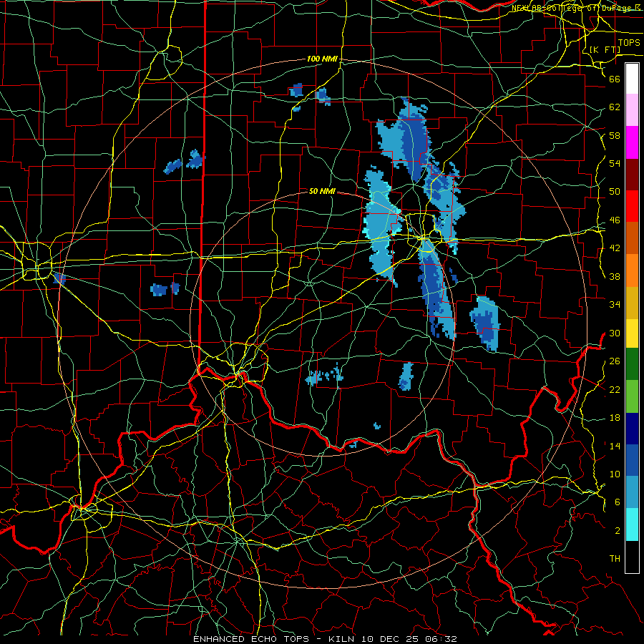The image size is (644, 644).
Task: Click the '34' scale value
Action: 615,305
